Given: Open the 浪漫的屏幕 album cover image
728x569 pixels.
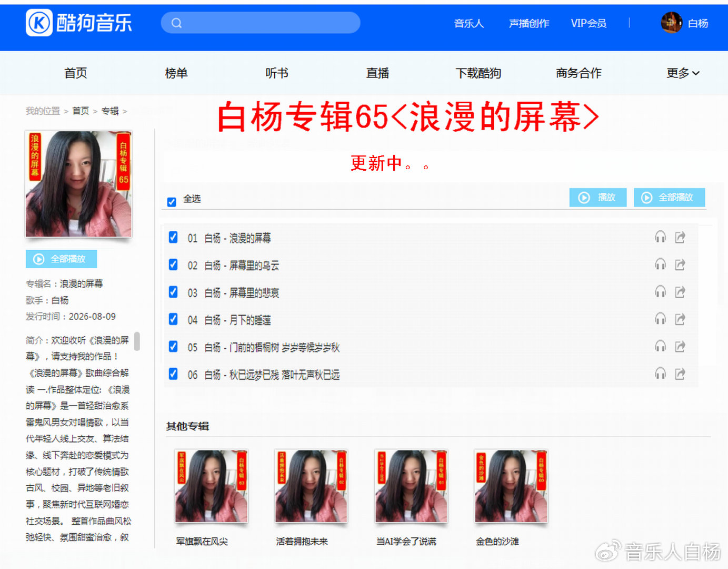Looking at the screenshot, I should click(x=78, y=184).
